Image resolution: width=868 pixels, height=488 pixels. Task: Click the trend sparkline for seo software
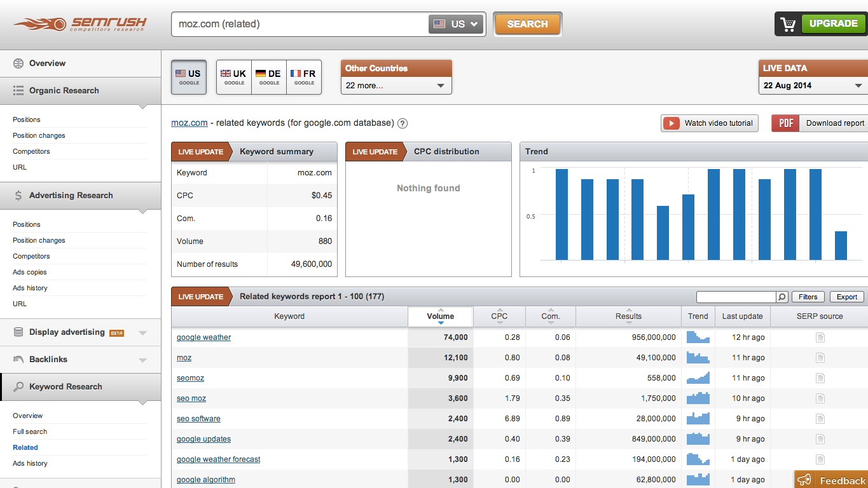click(698, 419)
